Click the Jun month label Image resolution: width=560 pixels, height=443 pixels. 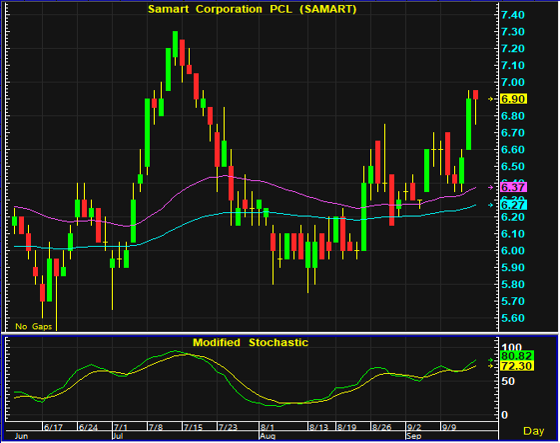point(21,436)
